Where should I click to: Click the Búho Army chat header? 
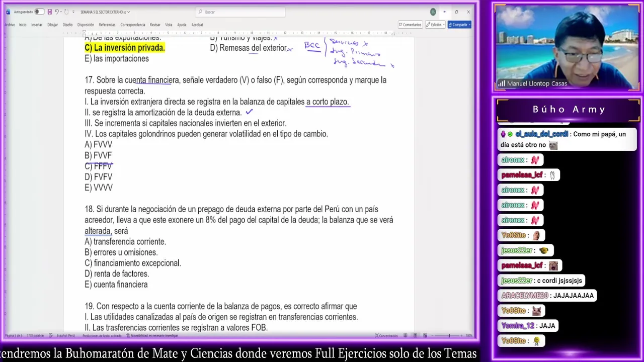pos(569,109)
